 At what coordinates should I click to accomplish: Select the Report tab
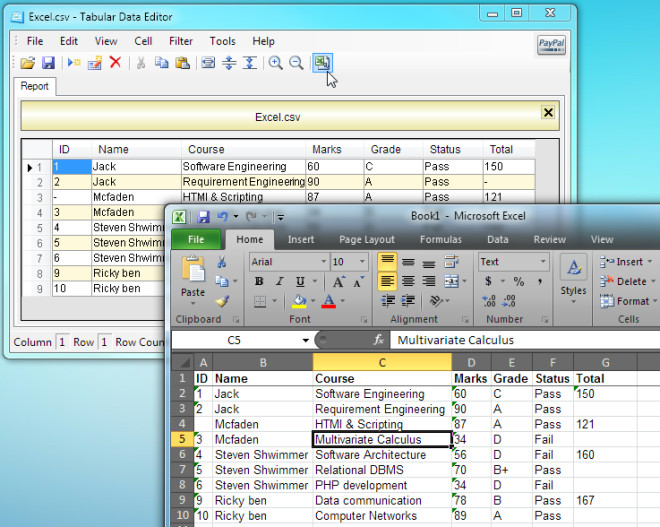(x=35, y=86)
